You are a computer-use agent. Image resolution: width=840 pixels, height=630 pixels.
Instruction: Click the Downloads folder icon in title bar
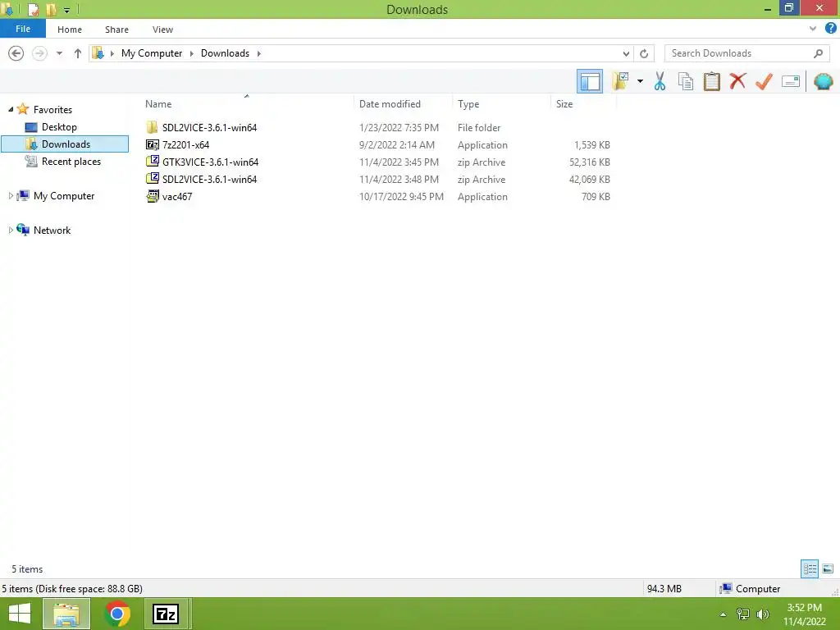pyautogui.click(x=7, y=10)
